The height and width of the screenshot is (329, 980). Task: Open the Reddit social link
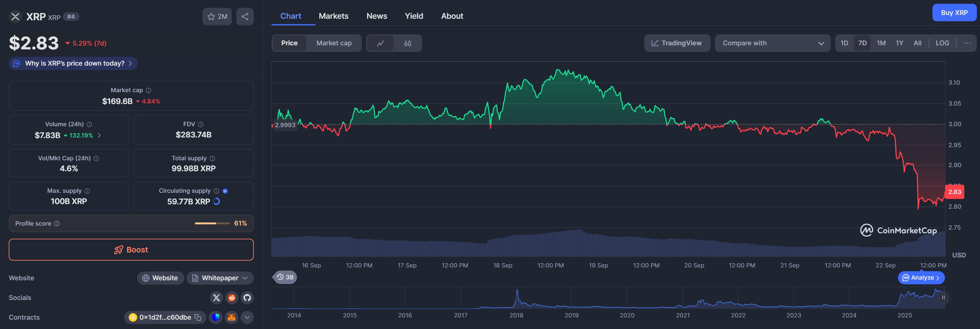232,297
